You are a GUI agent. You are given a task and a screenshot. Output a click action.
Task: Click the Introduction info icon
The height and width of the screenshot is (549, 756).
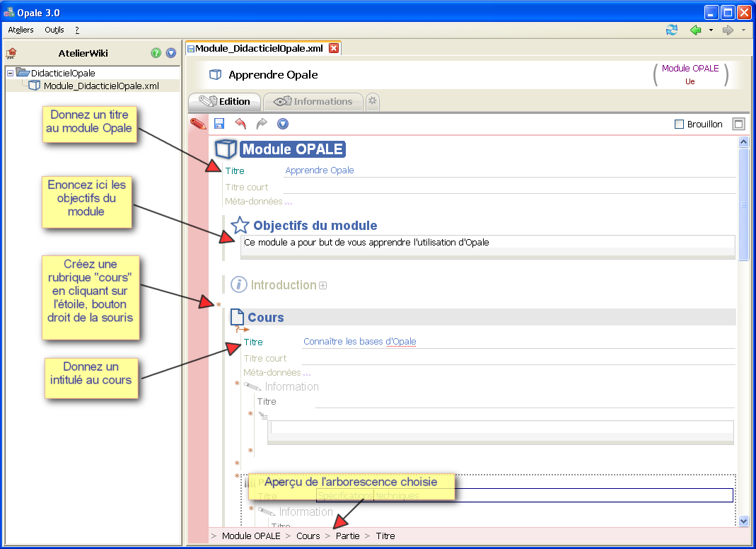coord(238,284)
